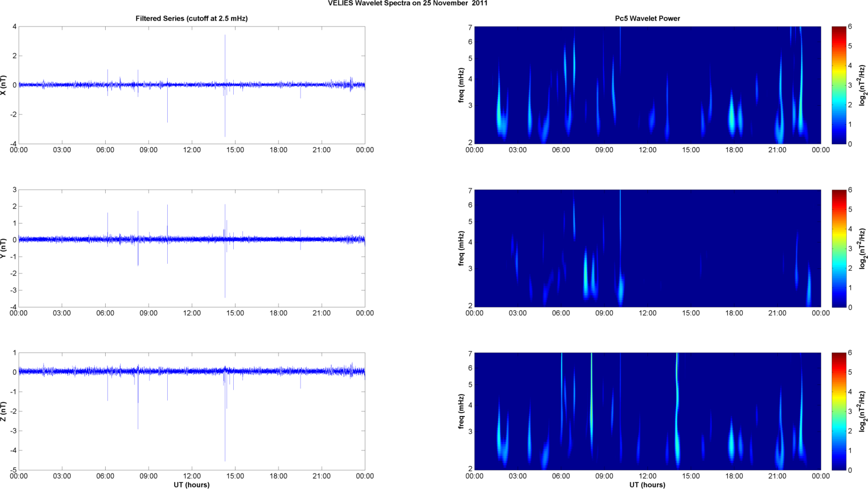Image resolution: width=868 pixels, height=489 pixels.
Task: Click the 09:00 tick label below top wavelet plot
Action: pos(604,150)
